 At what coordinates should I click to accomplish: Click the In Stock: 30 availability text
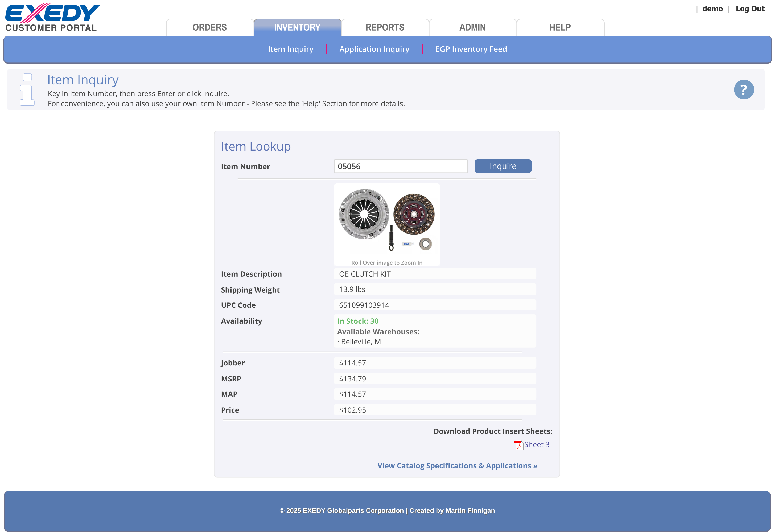[357, 321]
